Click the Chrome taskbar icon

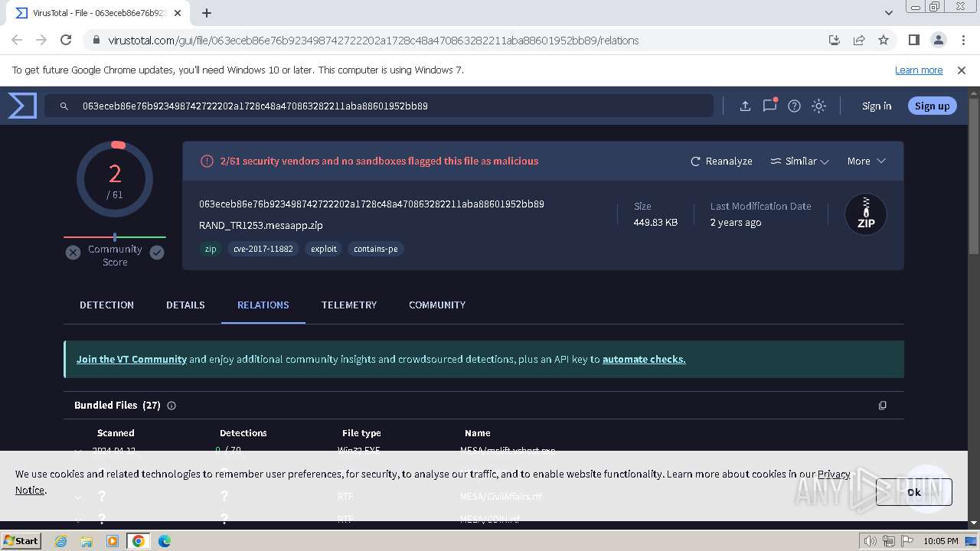(139, 541)
